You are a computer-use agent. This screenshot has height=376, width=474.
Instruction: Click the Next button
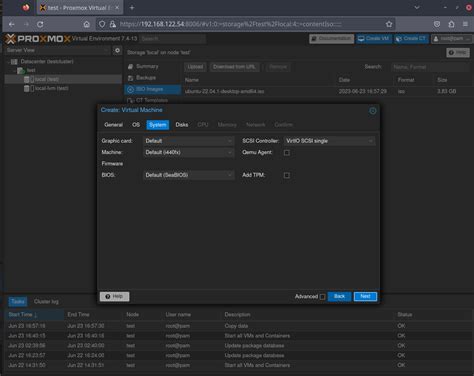365,296
